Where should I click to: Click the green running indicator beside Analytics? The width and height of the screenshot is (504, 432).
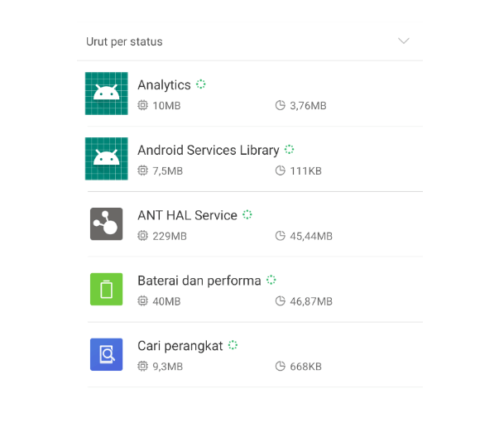pyautogui.click(x=201, y=84)
